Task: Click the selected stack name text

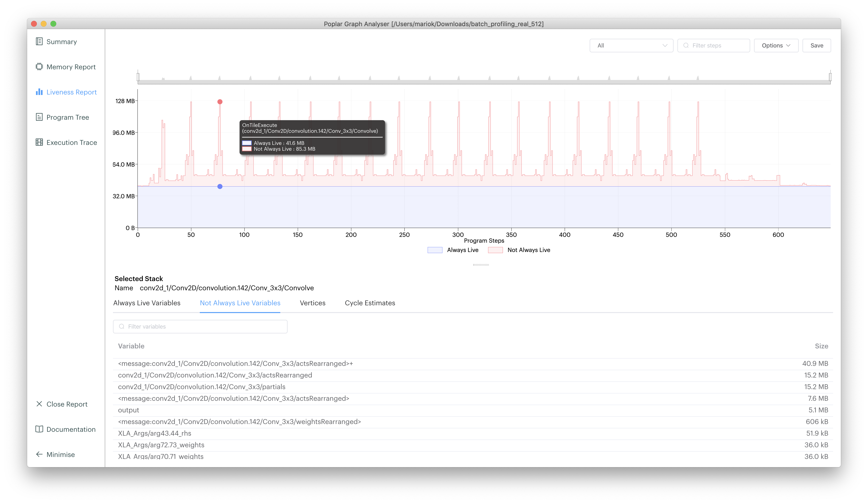Action: (227, 288)
